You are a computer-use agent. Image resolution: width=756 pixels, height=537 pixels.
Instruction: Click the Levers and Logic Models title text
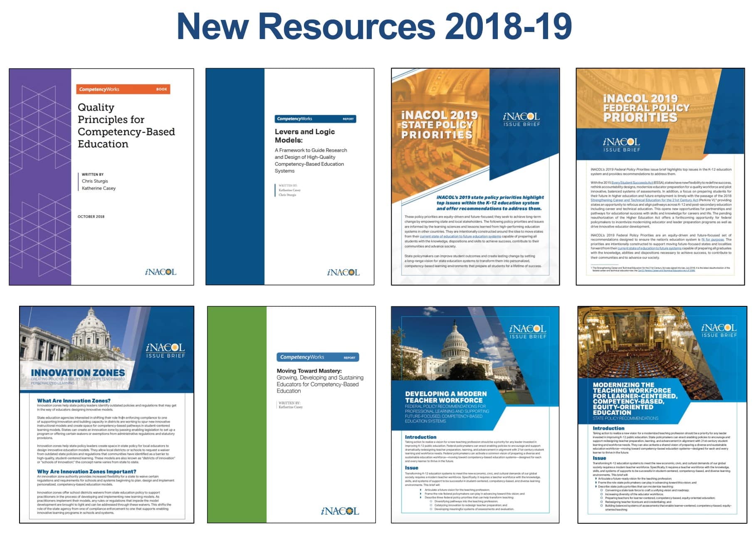[305, 136]
